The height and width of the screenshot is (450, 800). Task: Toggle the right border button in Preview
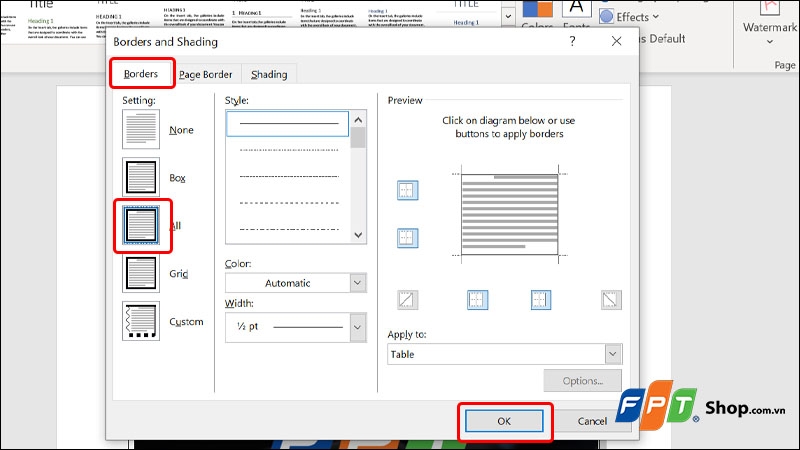coord(541,299)
